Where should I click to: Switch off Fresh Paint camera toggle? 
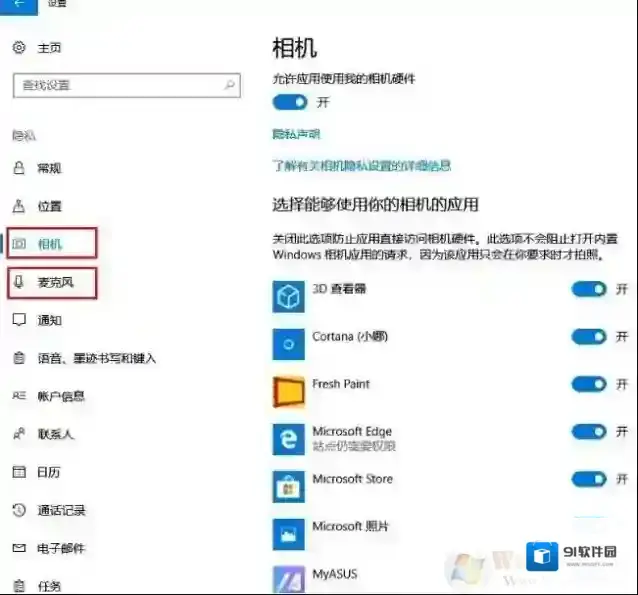pos(589,384)
